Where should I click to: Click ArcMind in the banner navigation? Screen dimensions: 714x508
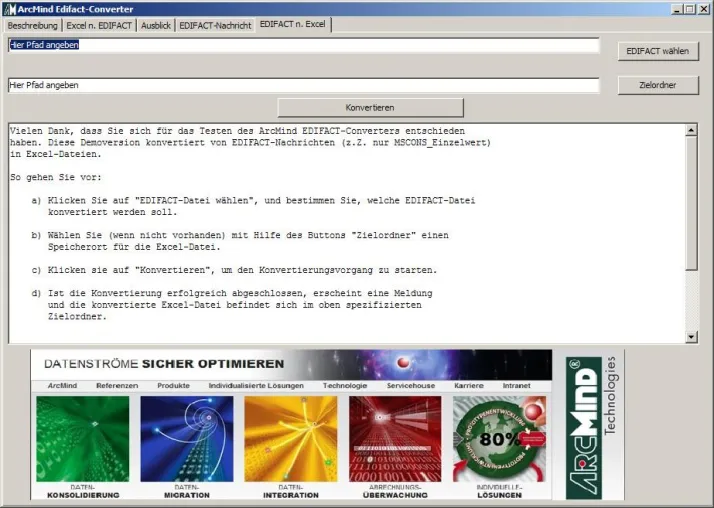[62, 386]
